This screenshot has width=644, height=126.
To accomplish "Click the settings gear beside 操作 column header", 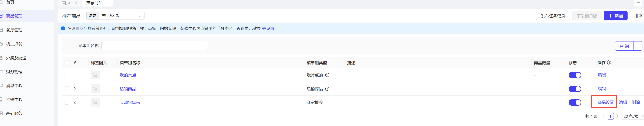I will pyautogui.click(x=609, y=63).
